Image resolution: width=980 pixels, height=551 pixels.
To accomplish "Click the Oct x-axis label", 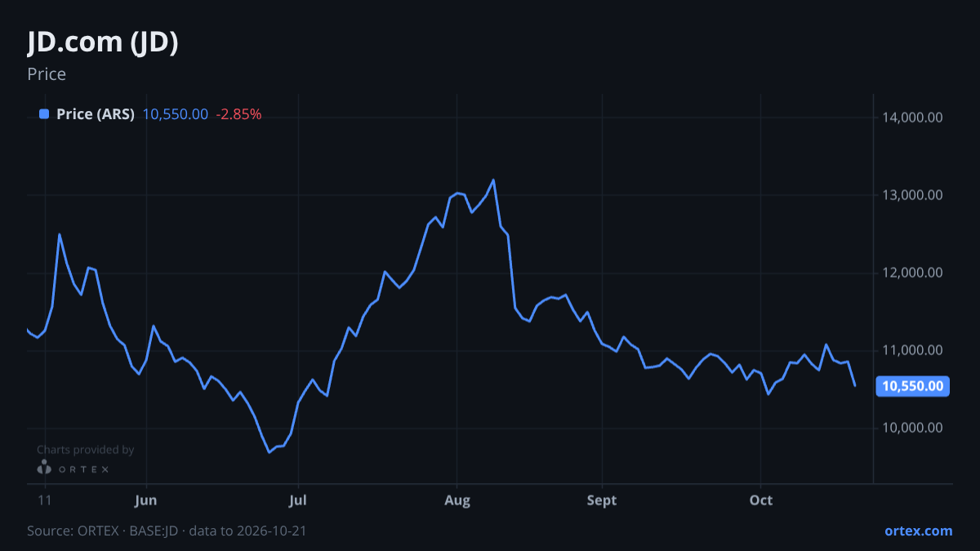I will [x=761, y=500].
